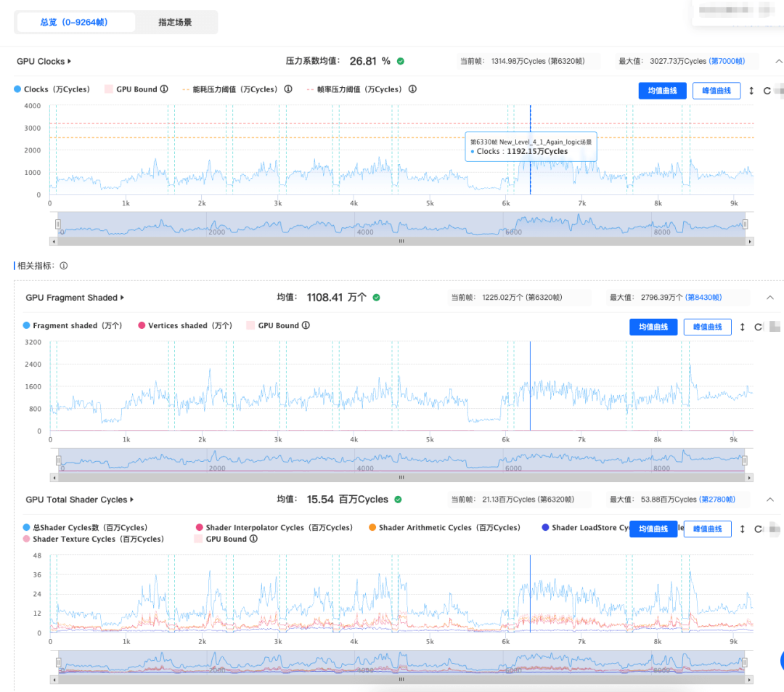Switch to 总览 (0-9264帧) tab
Screen dimensions: 784x692
74,22
